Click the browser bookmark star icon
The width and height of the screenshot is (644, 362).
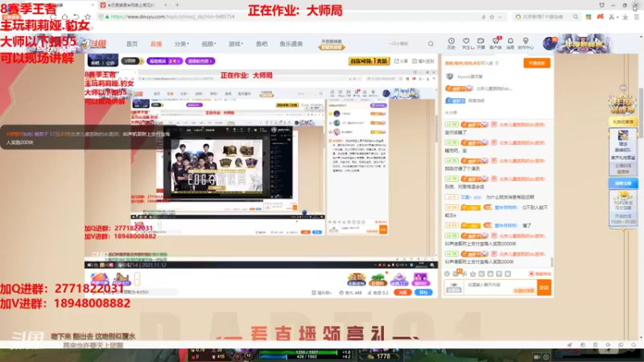pos(88,17)
